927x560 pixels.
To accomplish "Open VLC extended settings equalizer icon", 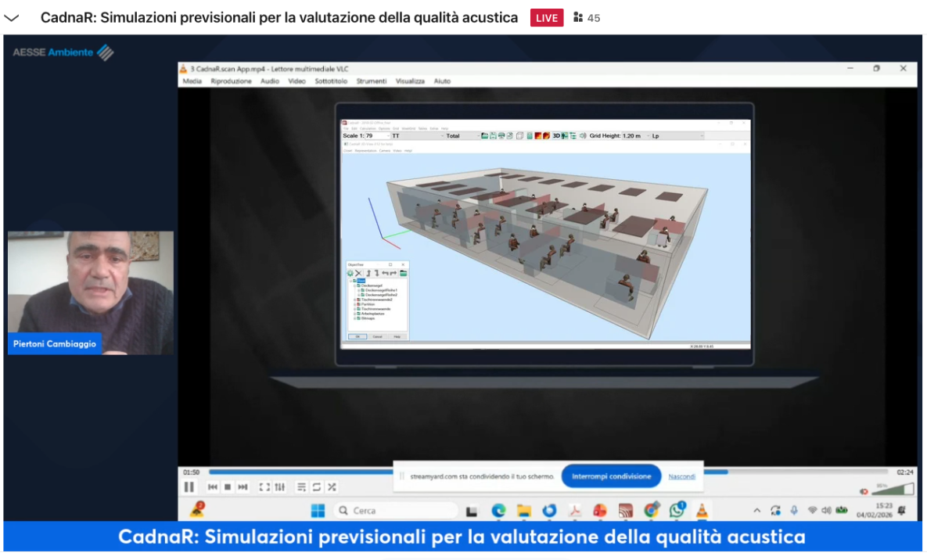I will (279, 487).
